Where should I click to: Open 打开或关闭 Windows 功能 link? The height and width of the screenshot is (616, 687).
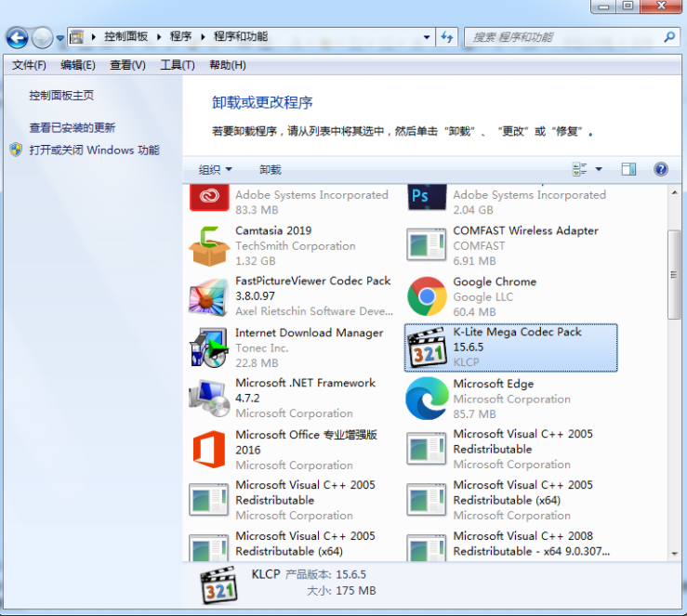[94, 151]
